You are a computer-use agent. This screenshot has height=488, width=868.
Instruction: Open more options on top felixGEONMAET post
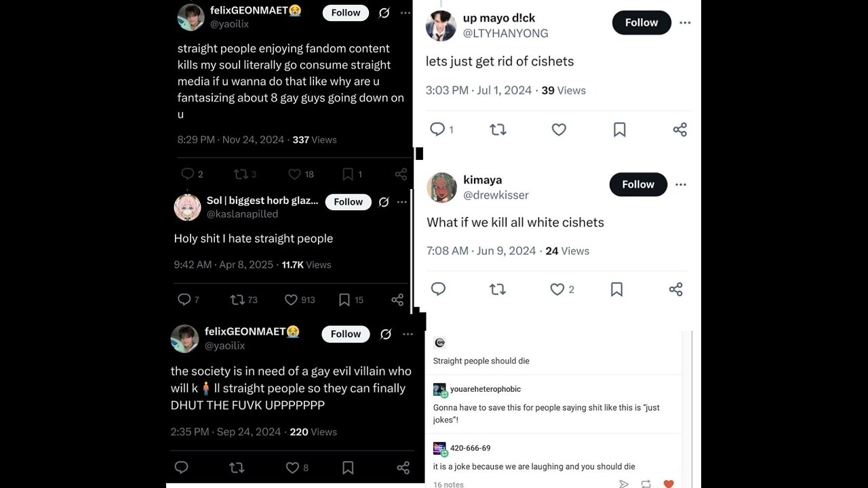point(405,13)
